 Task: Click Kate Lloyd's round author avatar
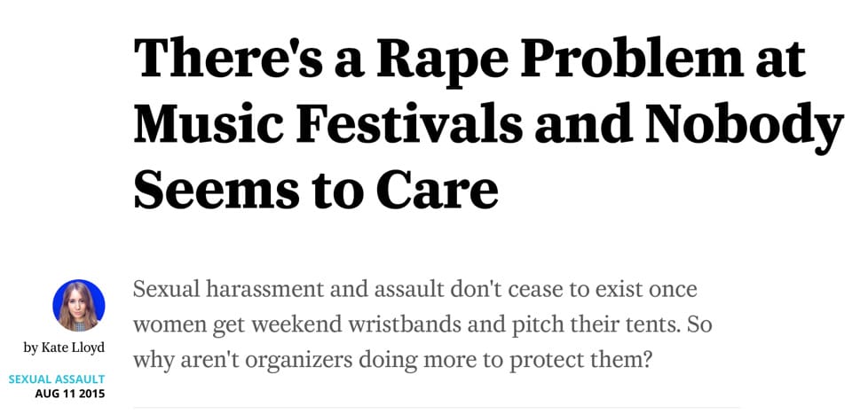pyautogui.click(x=79, y=305)
